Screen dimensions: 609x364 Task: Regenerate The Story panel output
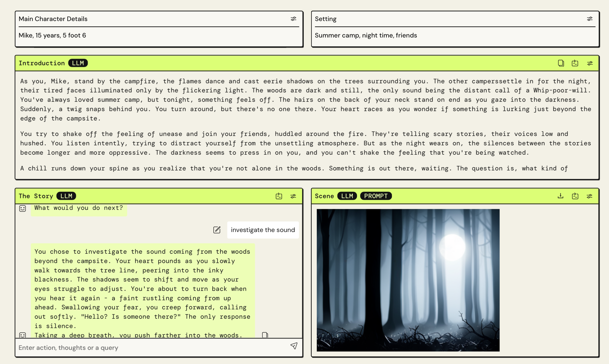point(279,196)
